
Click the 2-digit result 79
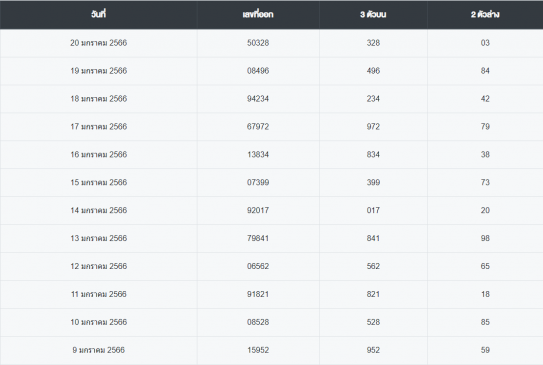485,127
